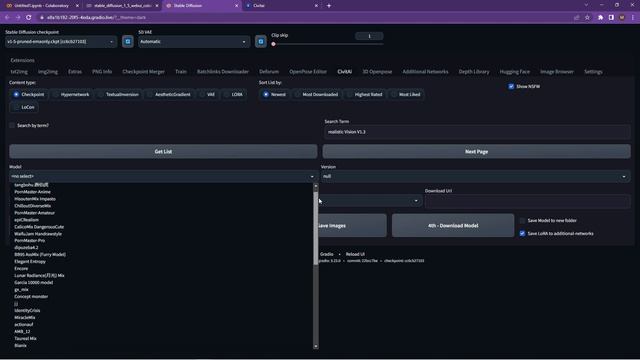Open the Stable Diffusion checkpoint dropdown
This screenshot has height=360, width=640.
61,42
